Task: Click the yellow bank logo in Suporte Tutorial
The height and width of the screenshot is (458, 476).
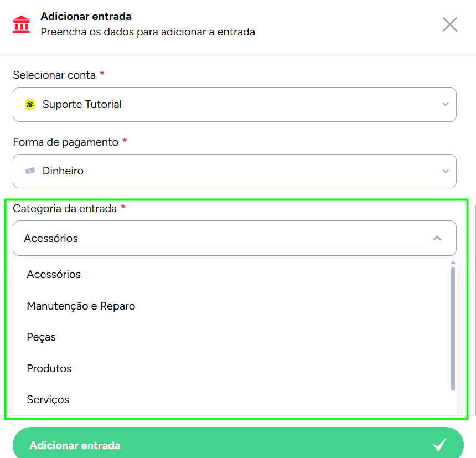Action: pyautogui.click(x=30, y=105)
